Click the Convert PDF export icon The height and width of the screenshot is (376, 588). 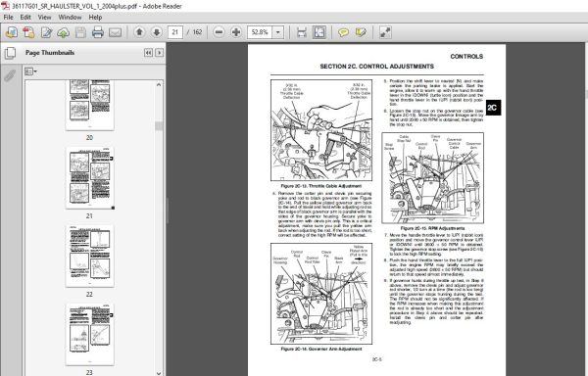(x=28, y=32)
